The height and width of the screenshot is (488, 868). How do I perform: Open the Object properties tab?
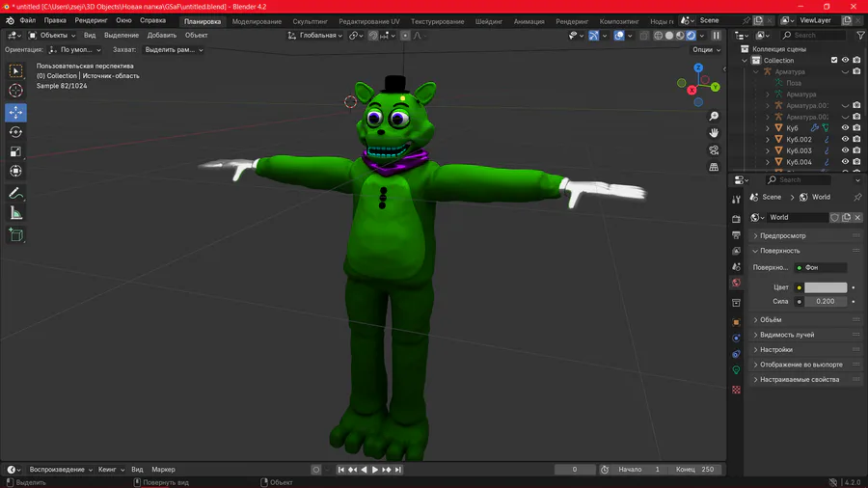coord(736,322)
